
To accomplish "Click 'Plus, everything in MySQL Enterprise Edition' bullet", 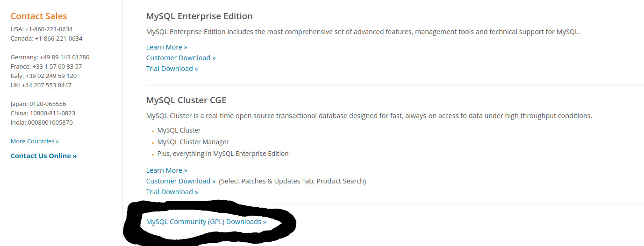I will coord(223,154).
